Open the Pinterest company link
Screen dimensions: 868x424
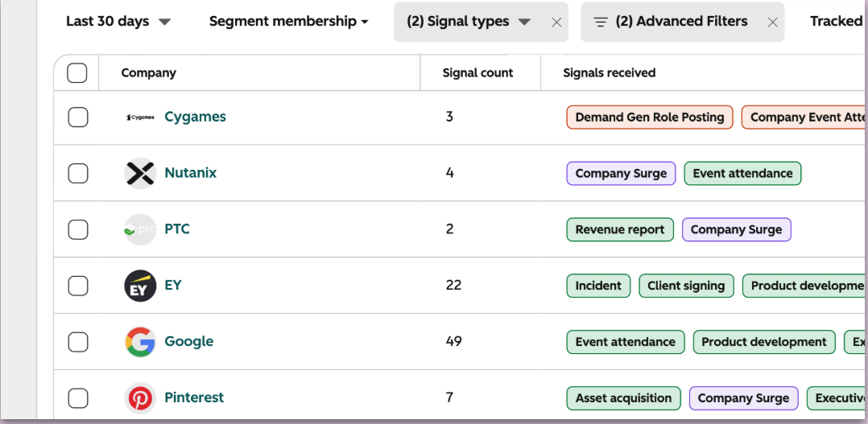click(x=194, y=398)
